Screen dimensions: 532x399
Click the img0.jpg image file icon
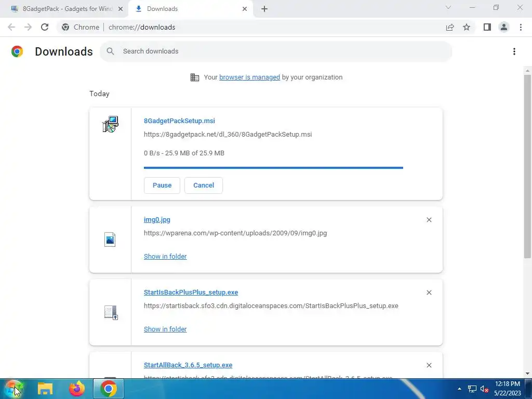coord(110,240)
